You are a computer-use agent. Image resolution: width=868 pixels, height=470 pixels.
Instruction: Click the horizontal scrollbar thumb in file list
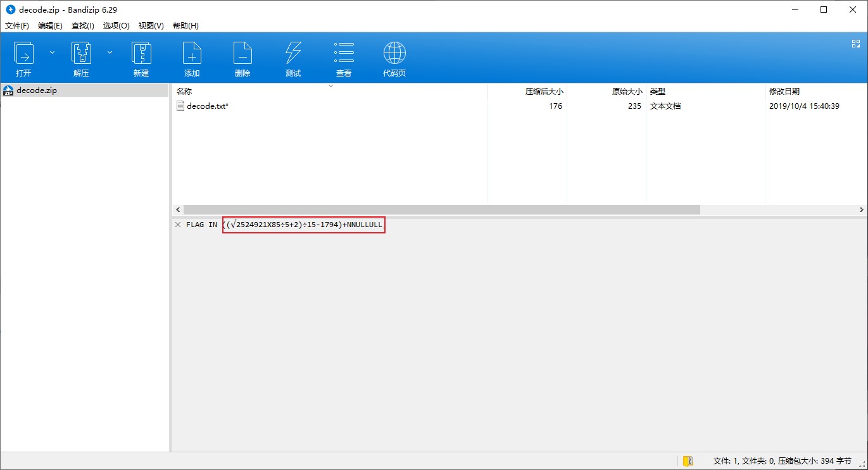[442, 209]
